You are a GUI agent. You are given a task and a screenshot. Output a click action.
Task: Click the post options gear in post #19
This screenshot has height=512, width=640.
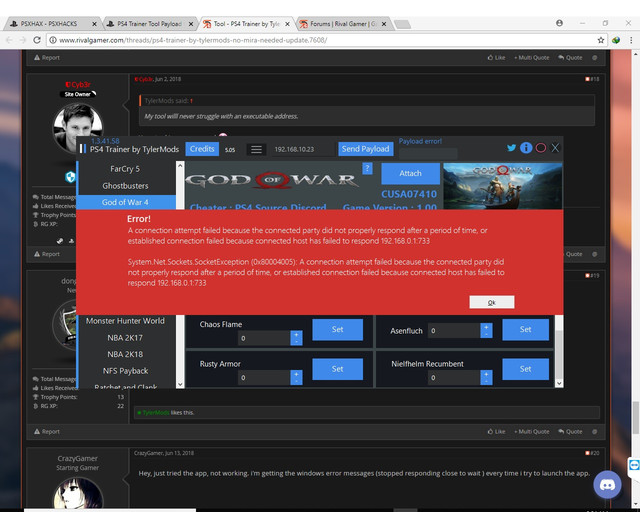pos(595,432)
